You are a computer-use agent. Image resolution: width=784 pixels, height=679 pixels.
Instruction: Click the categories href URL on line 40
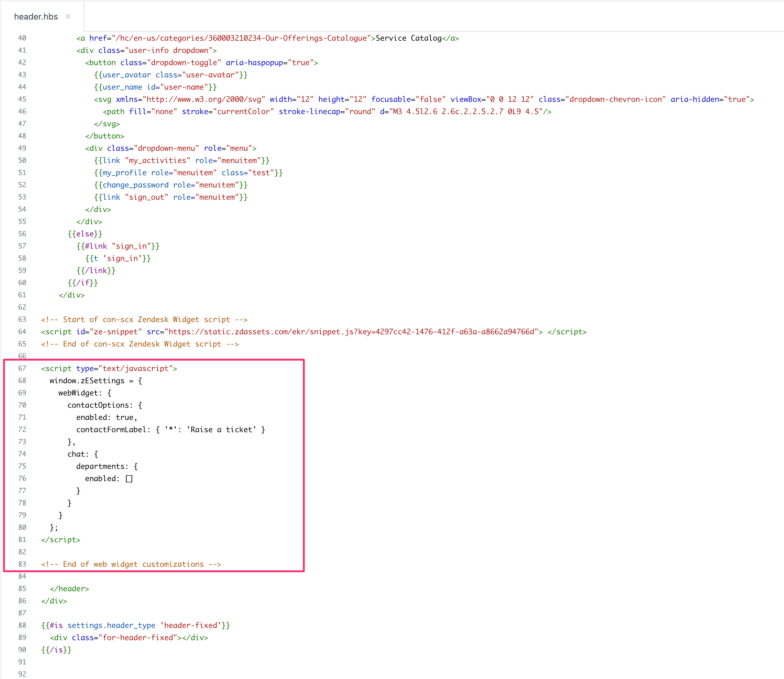(x=241, y=38)
